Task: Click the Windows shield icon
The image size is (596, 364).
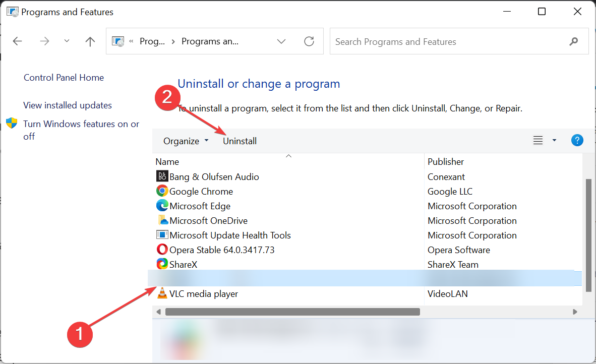Action: click(12, 123)
